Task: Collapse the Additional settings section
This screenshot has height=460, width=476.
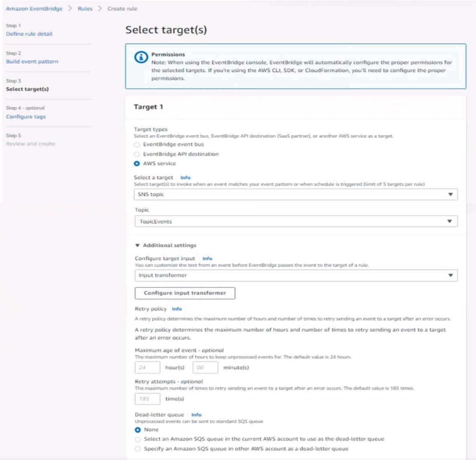Action: (166, 245)
